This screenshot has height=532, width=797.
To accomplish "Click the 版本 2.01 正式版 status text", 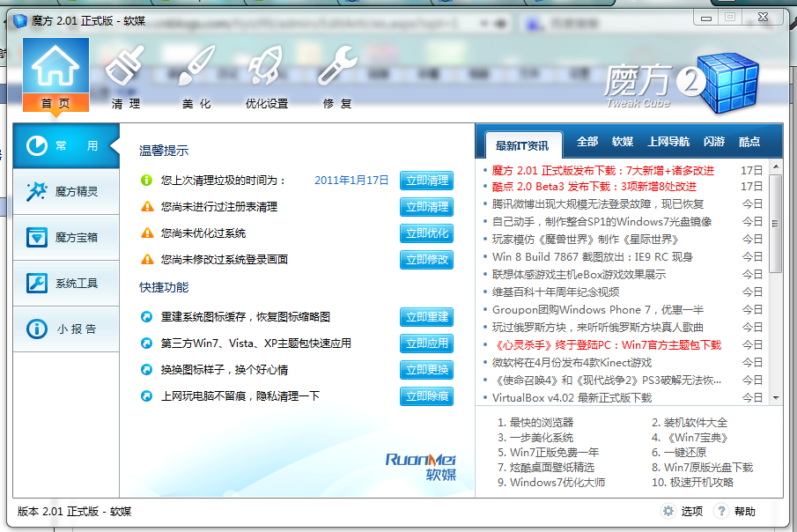I will coord(74,511).
